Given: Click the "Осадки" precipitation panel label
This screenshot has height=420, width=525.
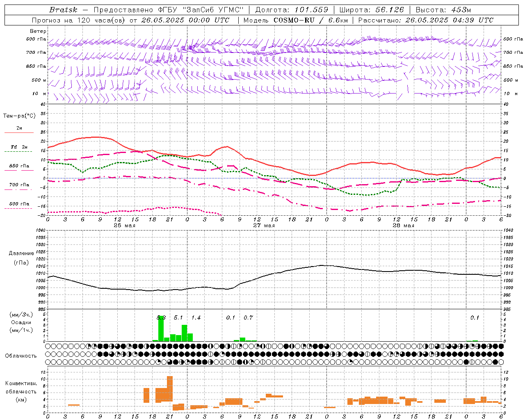Looking at the screenshot, I should tap(21, 322).
